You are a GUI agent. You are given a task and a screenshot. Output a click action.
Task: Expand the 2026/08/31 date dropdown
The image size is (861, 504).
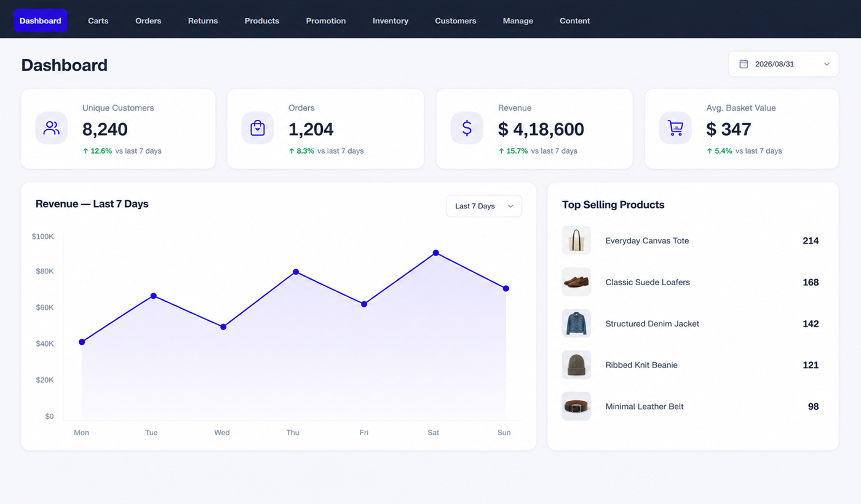(784, 64)
